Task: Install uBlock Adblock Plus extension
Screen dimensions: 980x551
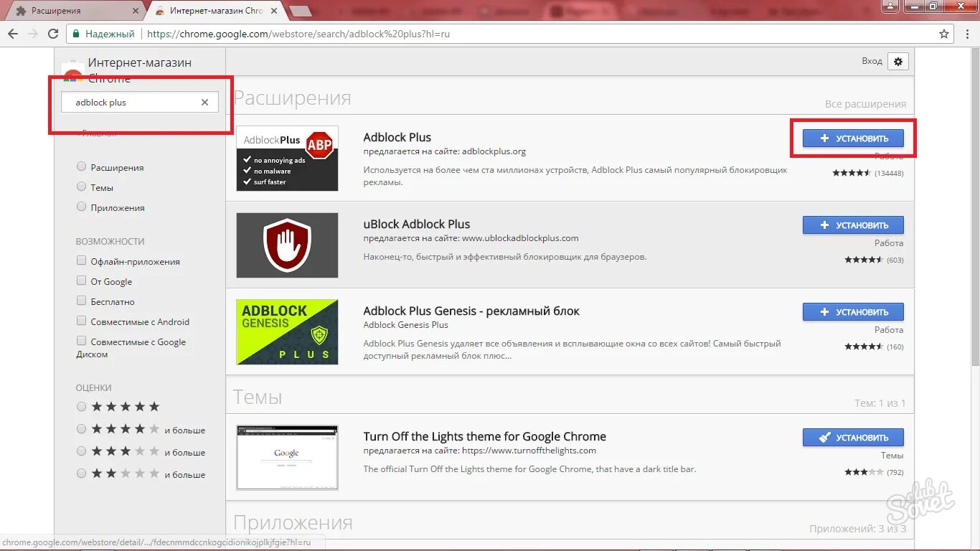Action: coord(853,225)
